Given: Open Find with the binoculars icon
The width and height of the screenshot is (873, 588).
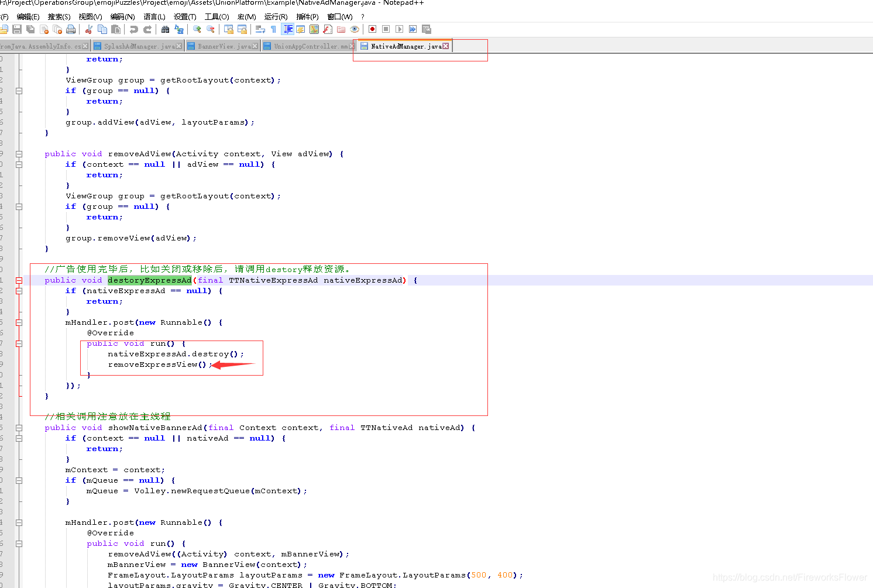Looking at the screenshot, I should pyautogui.click(x=166, y=29).
